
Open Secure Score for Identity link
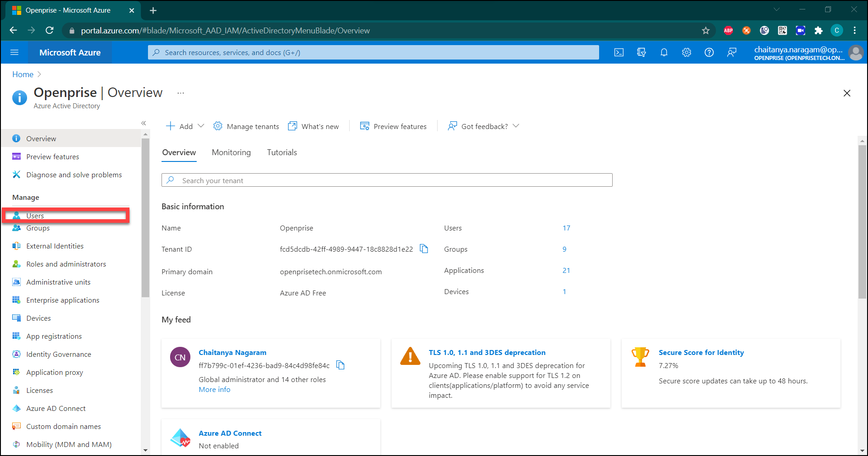[701, 353]
